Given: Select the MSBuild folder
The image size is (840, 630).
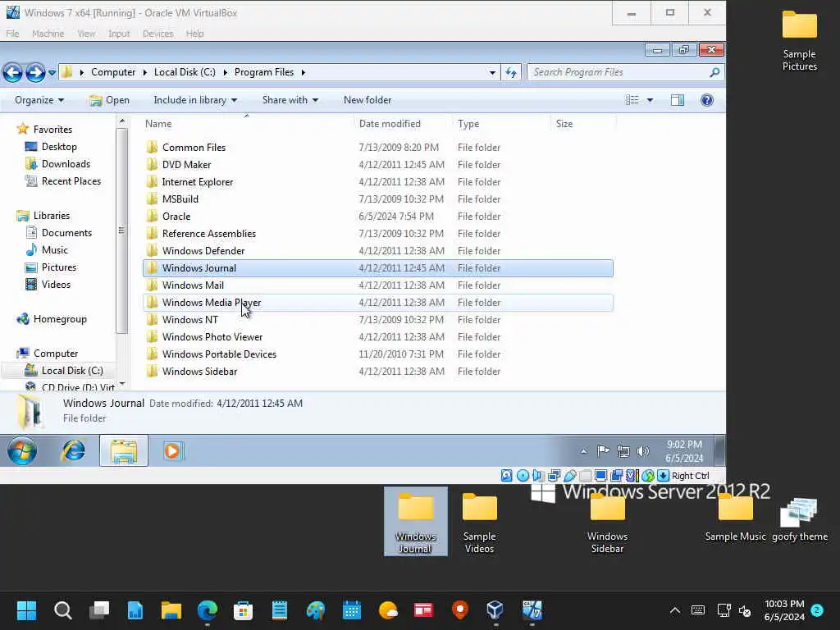Looking at the screenshot, I should coord(377,199).
